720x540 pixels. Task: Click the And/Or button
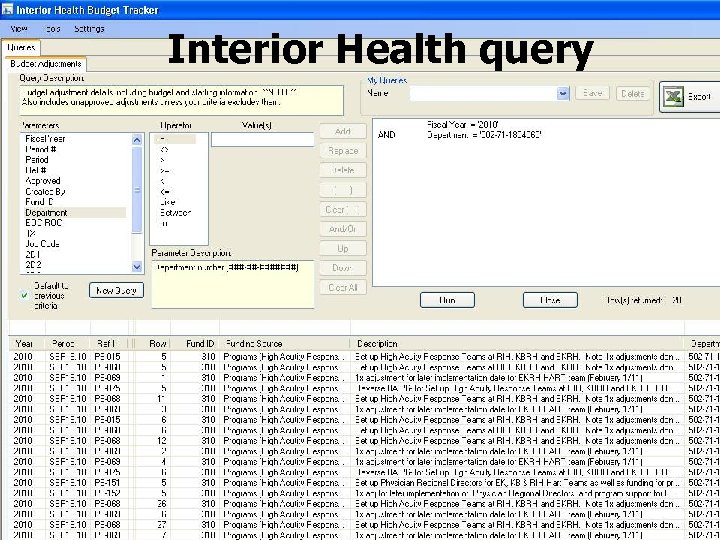coord(343,229)
